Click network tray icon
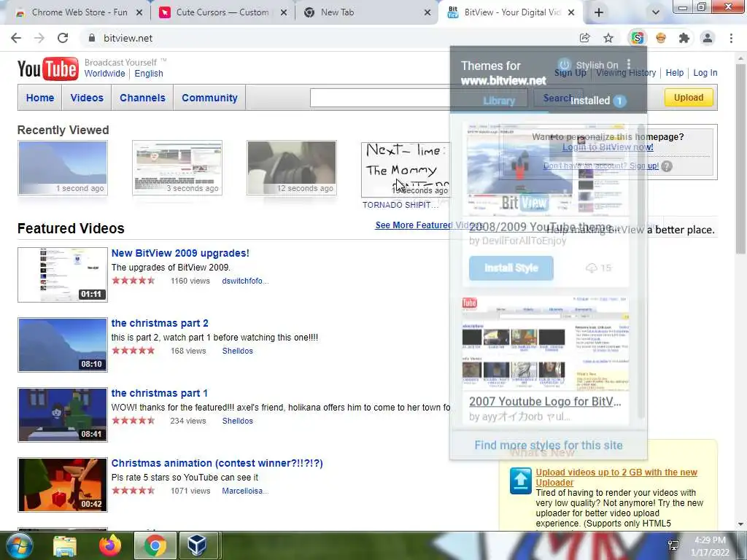747x560 pixels. tap(673, 545)
